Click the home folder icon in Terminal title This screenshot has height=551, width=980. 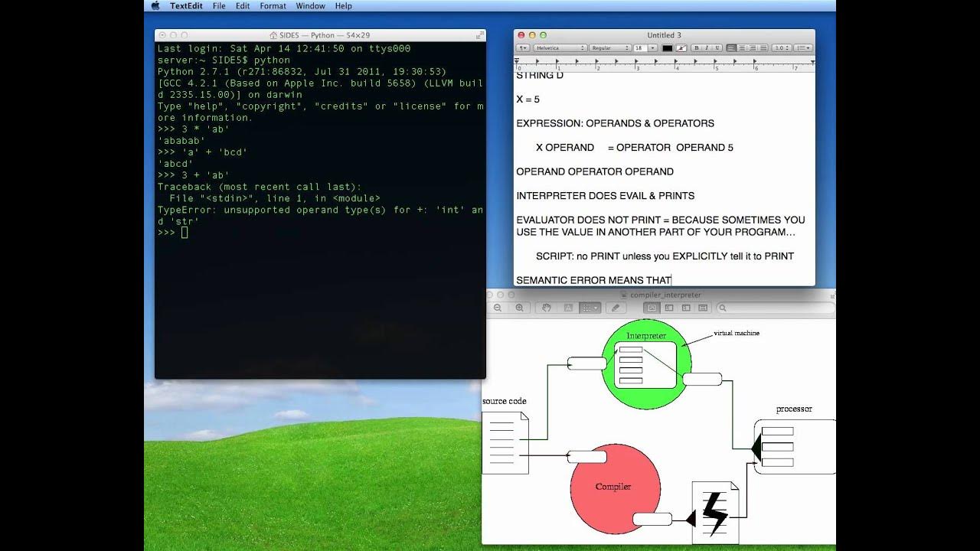(273, 35)
